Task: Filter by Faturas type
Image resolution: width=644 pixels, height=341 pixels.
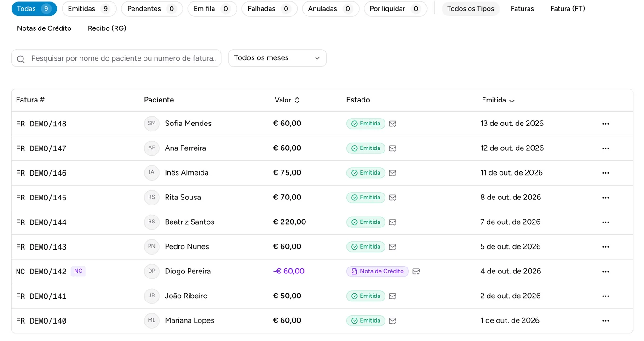Action: (522, 9)
